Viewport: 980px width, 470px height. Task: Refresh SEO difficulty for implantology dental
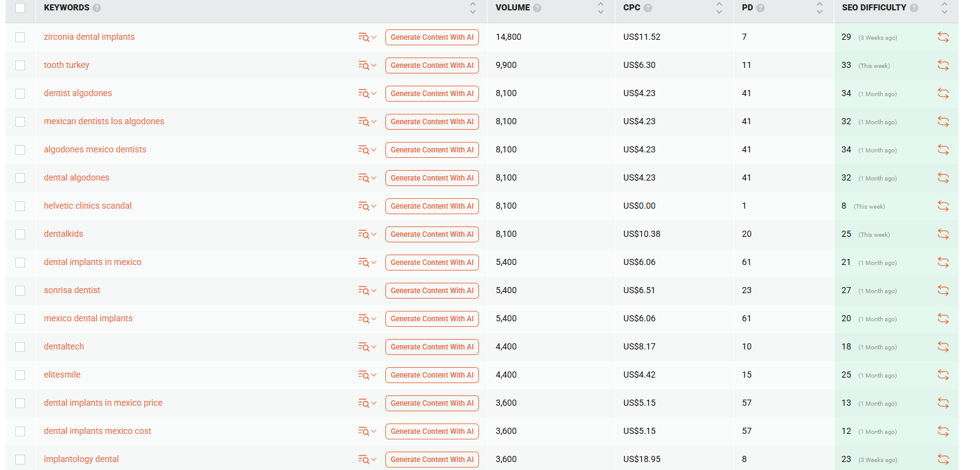[x=943, y=460]
